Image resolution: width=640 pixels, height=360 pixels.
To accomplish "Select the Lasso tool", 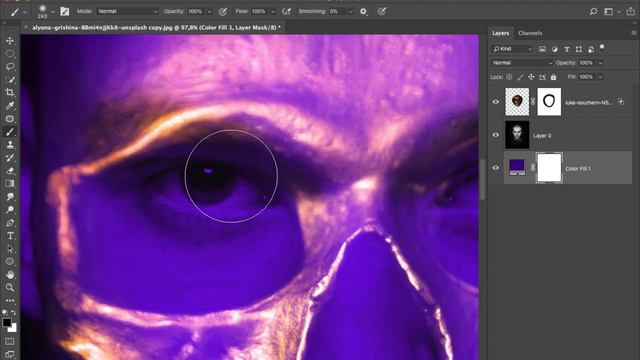I will coord(10,67).
